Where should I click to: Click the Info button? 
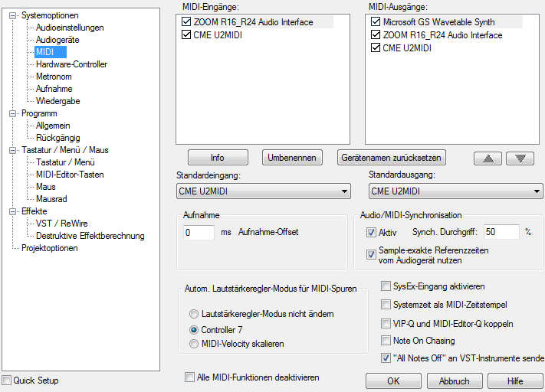[x=217, y=158]
